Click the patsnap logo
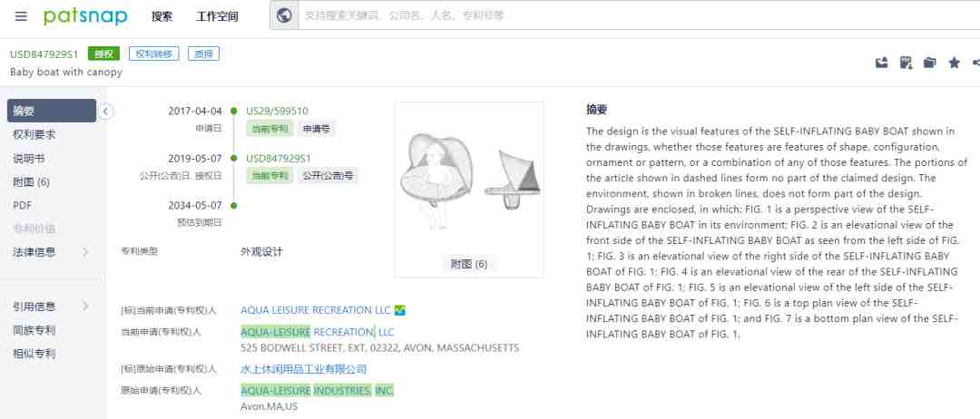Screen dimensions: 980x419 pyautogui.click(x=85, y=16)
